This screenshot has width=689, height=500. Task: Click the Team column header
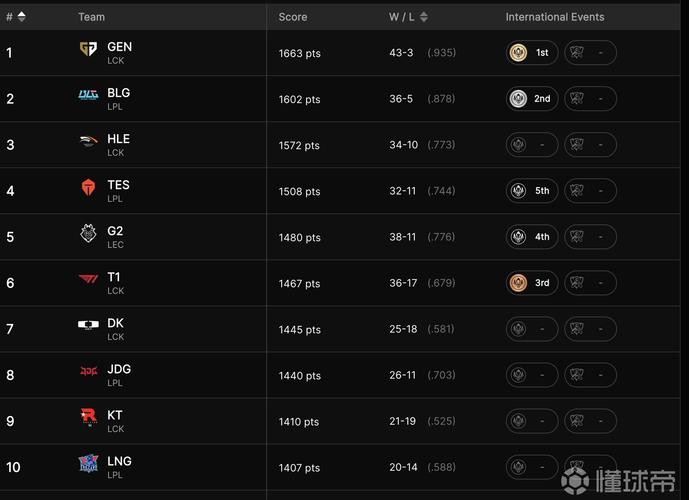[91, 17]
